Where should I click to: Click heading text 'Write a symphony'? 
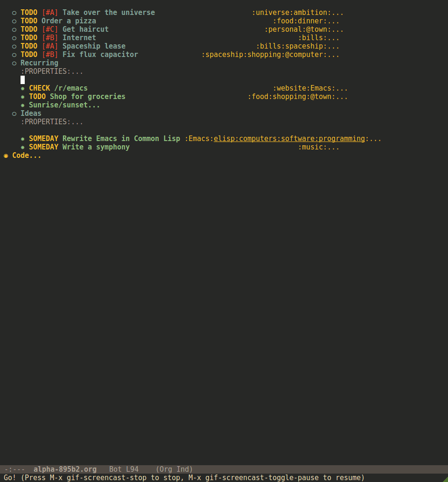click(x=96, y=147)
